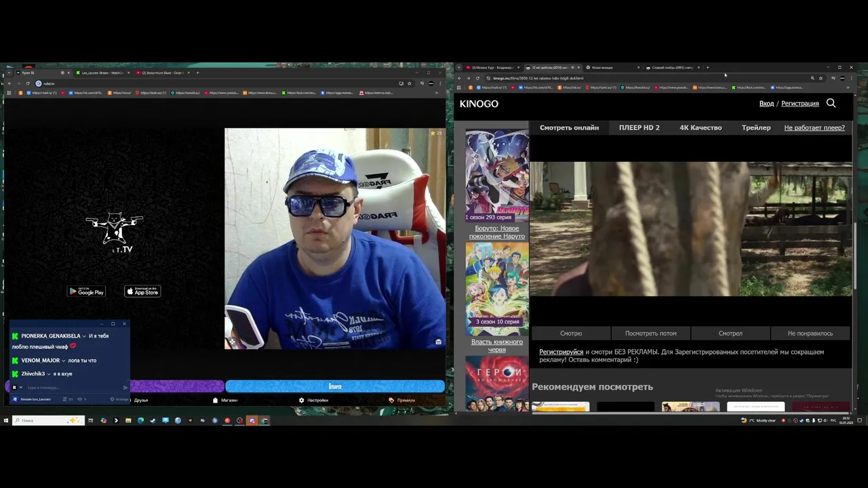Open tab search chevron in the rulet.tv window
This screenshot has height=488, width=868.
click(x=7, y=73)
